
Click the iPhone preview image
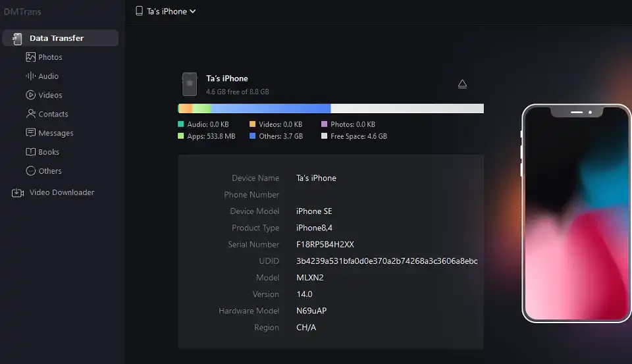click(576, 214)
